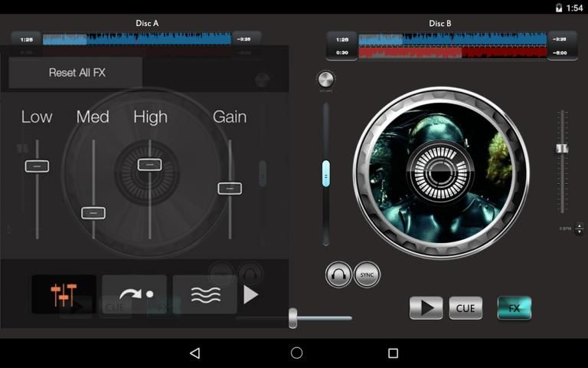This screenshot has width=588, height=368.
Task: Show next effects with the right arrow
Action: coord(251,294)
